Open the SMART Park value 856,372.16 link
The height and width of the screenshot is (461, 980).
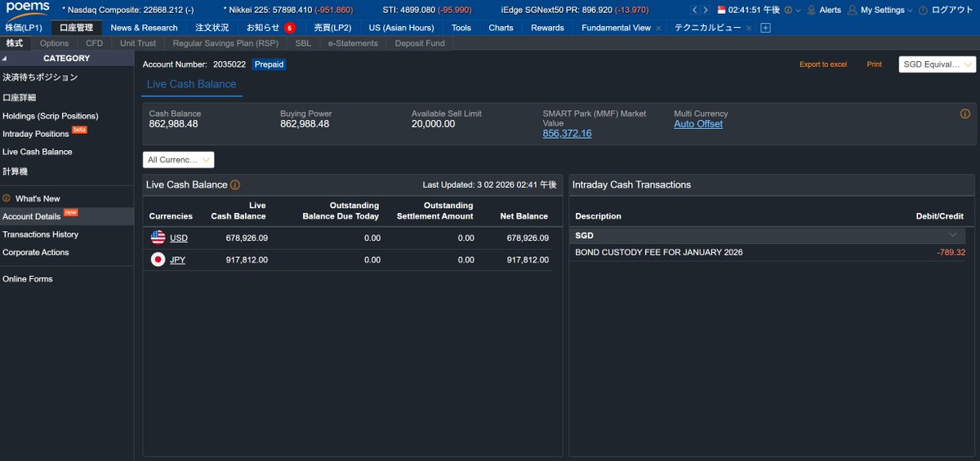567,134
